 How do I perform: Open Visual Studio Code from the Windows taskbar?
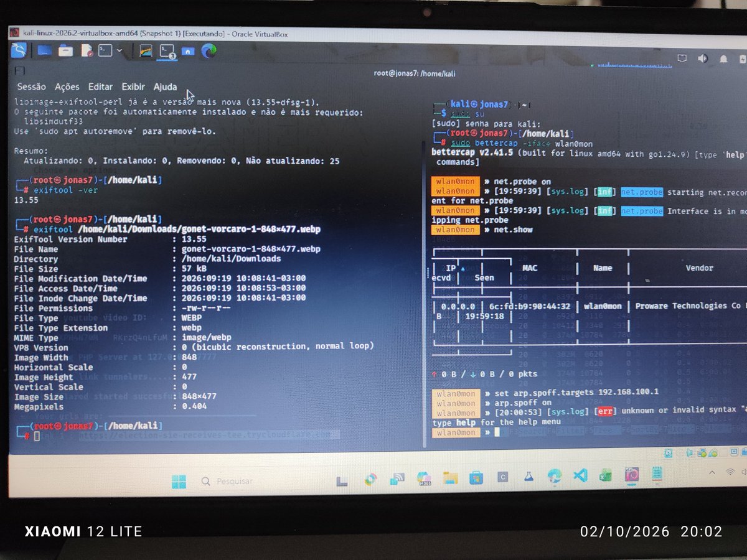tap(580, 476)
